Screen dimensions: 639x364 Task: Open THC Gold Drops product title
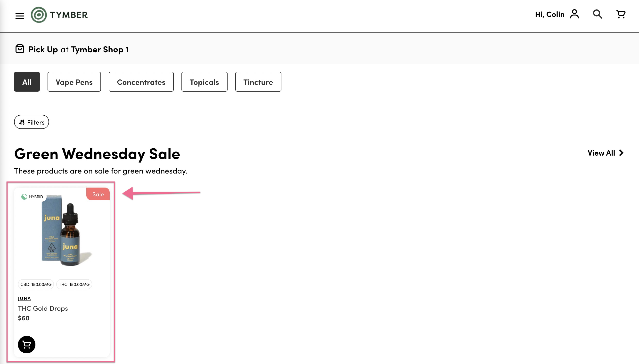43,309
